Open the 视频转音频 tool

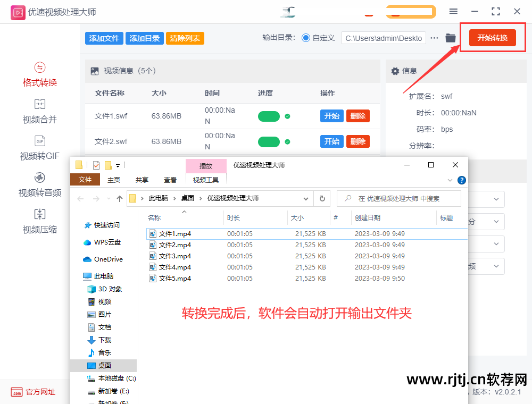coord(40,184)
